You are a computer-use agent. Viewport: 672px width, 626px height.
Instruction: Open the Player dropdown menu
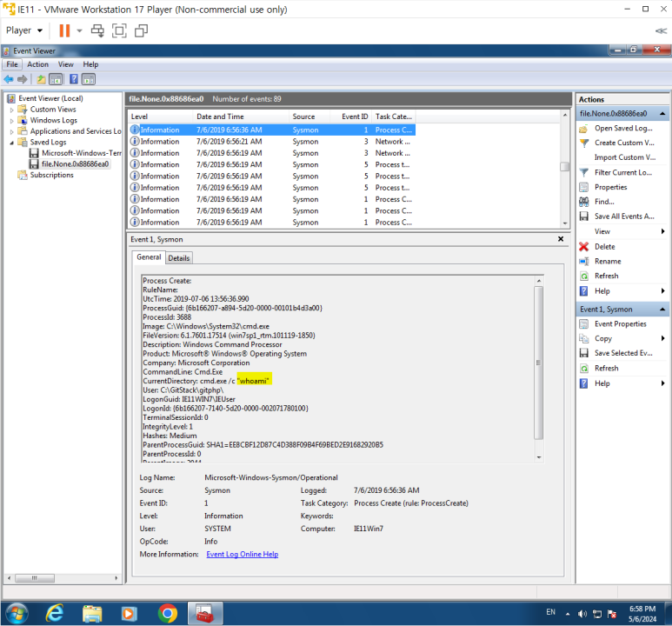click(24, 30)
